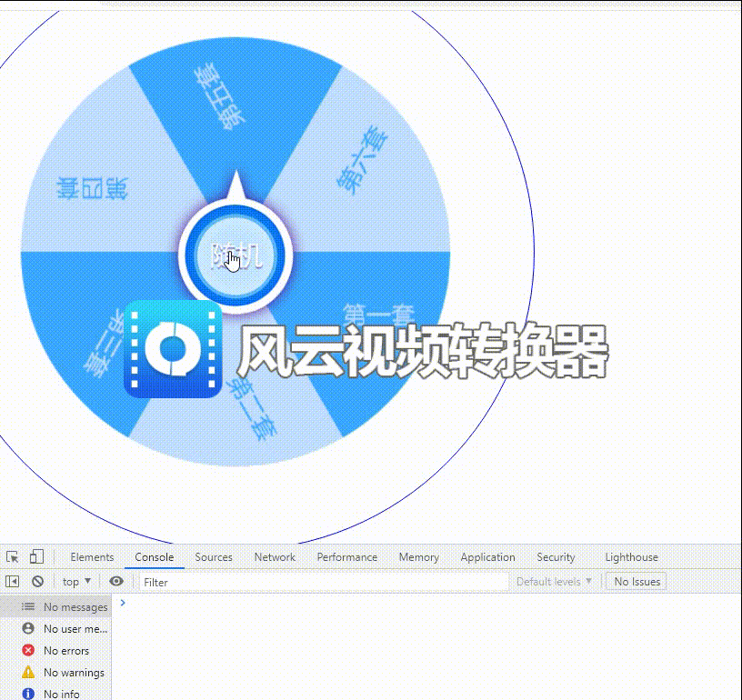Click the yellow warning triangle icon
This screenshot has width=742, height=700.
(28, 672)
